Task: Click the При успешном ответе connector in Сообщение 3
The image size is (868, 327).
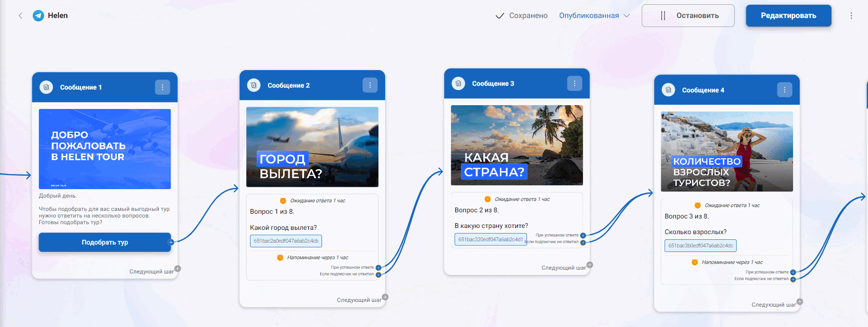Action: pyautogui.click(x=583, y=236)
